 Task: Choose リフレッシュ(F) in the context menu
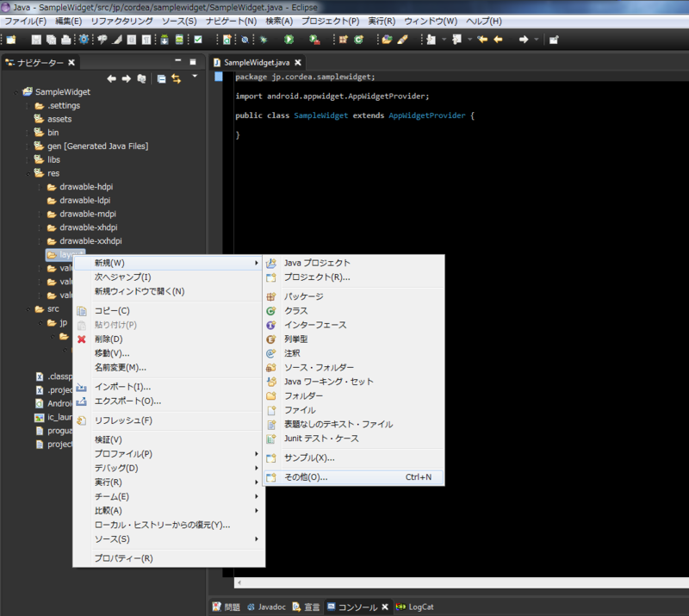169,420
